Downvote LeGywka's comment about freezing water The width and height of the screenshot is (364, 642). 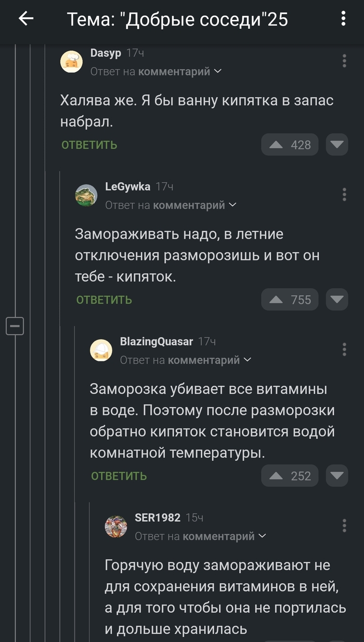337,299
